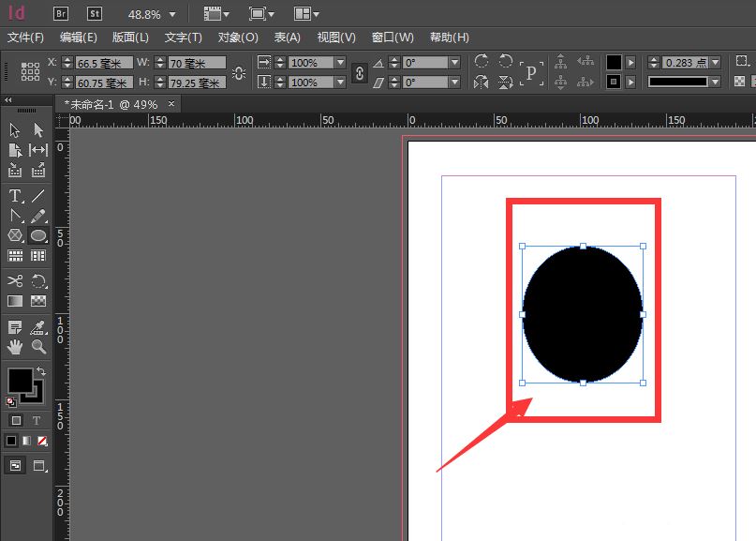Select the Type tool
Viewport: 756px width, 541px height.
pos(15,195)
